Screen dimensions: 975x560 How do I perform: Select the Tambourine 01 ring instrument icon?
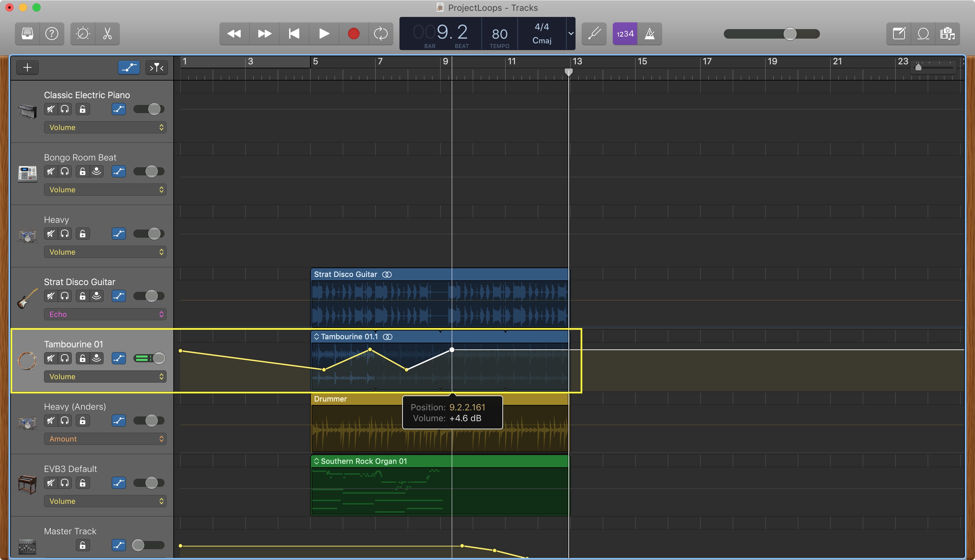(x=27, y=361)
